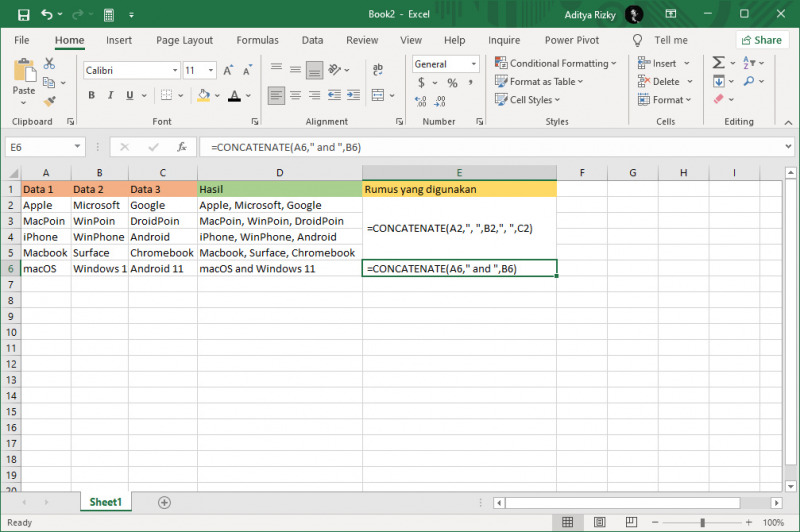Collapse the ribbon with up chevron
This screenshot has width=800, height=532.
788,122
